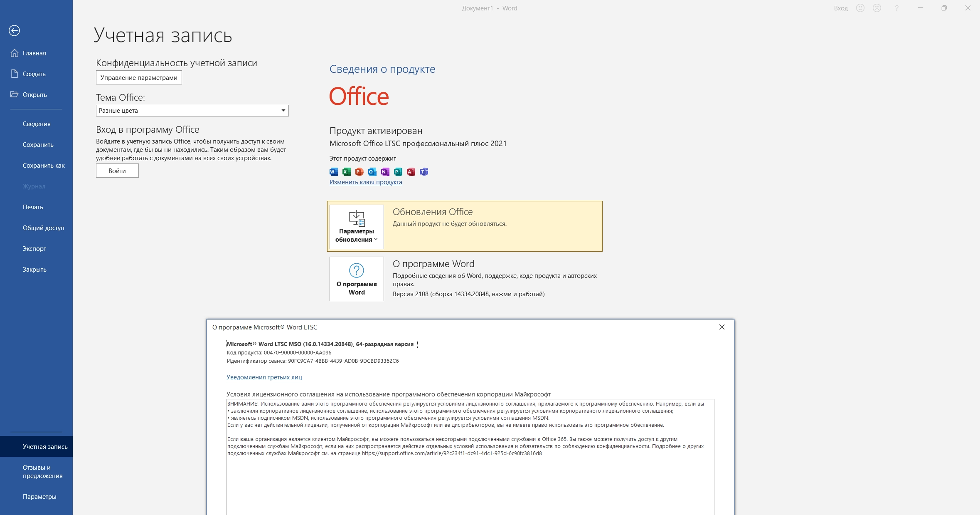Close the About Word LTSC dialog

pyautogui.click(x=722, y=327)
